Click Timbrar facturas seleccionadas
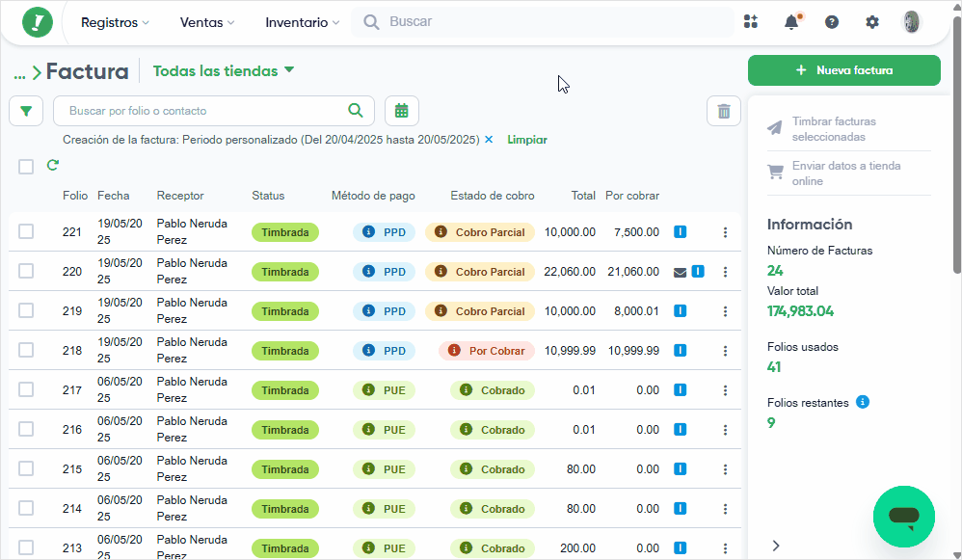The image size is (962, 560). click(848, 129)
